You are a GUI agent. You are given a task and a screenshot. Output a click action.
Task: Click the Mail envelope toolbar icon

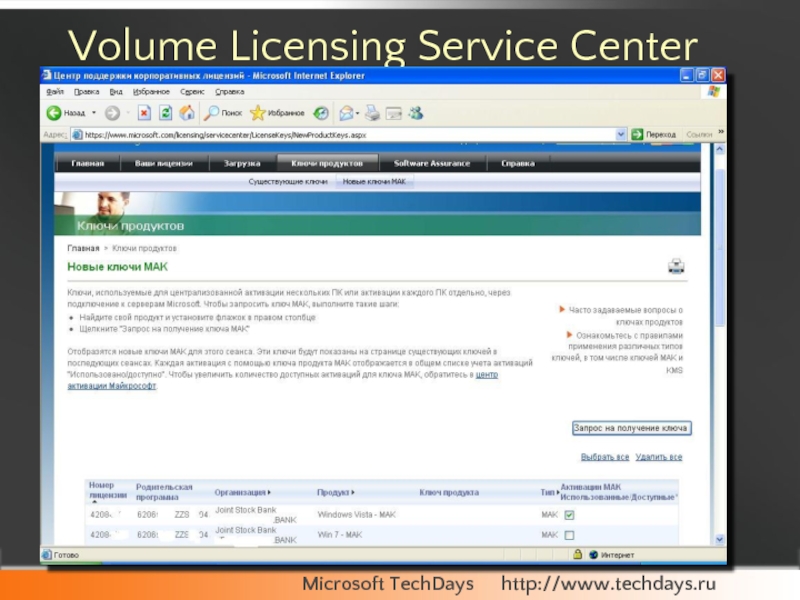[346, 113]
